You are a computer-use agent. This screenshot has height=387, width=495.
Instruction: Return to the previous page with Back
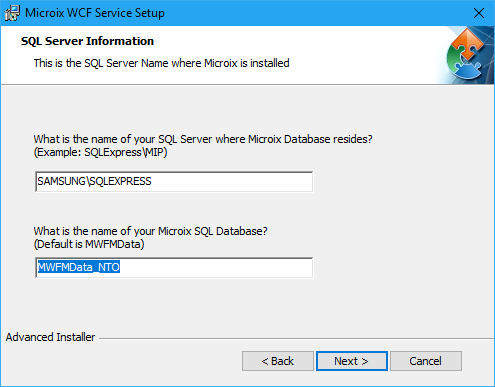[278, 361]
